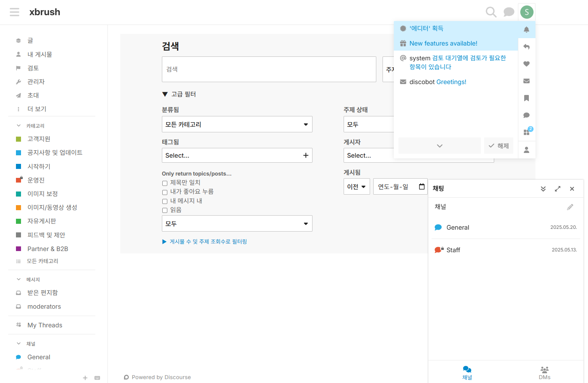Screen dimensions: 588x383
Task: Open the chat icon in the top bar
Action: coord(509,12)
